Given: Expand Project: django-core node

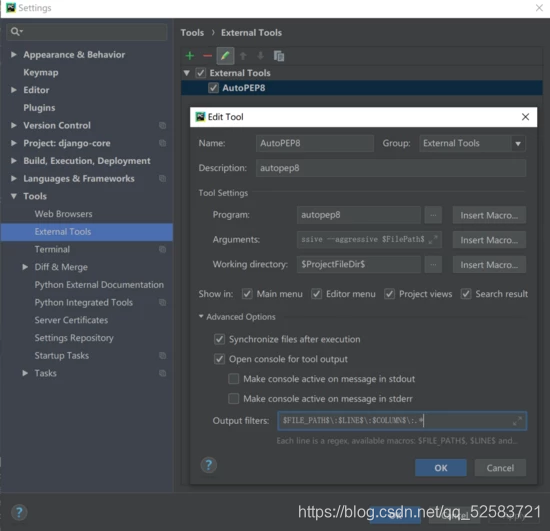Looking at the screenshot, I should point(14,143).
